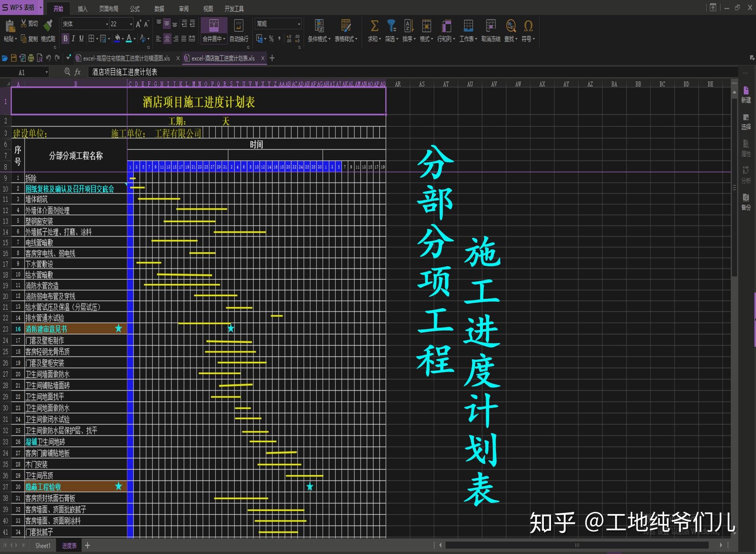Toggle underline formatting with U icon
Image resolution: width=756 pixels, height=554 pixels.
click(81, 39)
